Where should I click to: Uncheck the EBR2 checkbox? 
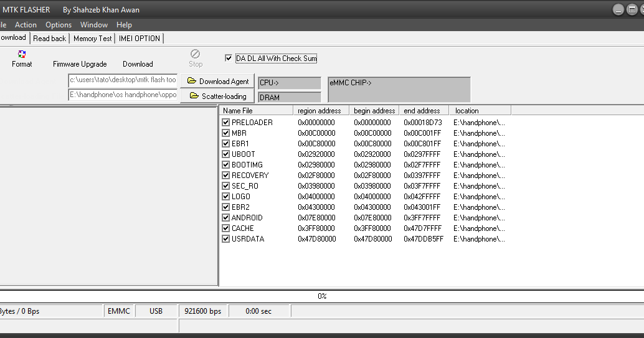(225, 207)
